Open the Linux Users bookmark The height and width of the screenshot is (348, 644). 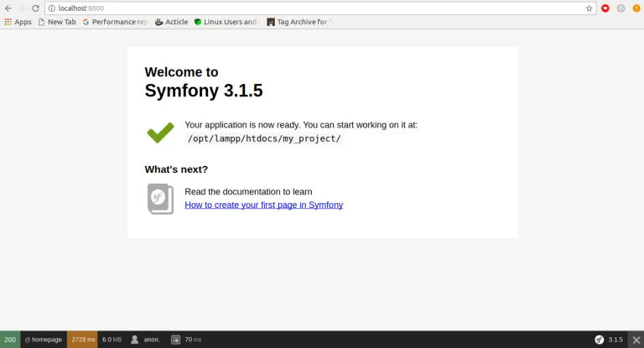pyautogui.click(x=226, y=22)
